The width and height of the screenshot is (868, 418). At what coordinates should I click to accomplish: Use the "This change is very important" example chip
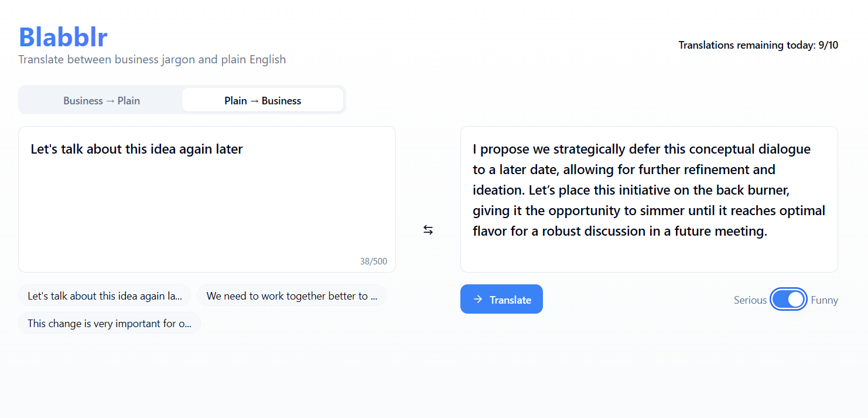pyautogui.click(x=110, y=323)
